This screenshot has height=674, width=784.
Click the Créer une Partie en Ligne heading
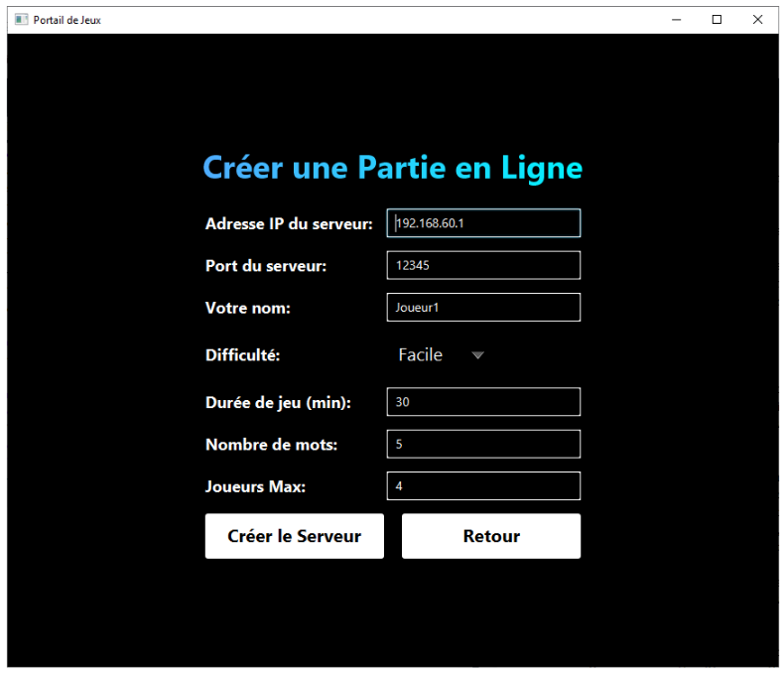pos(393,168)
